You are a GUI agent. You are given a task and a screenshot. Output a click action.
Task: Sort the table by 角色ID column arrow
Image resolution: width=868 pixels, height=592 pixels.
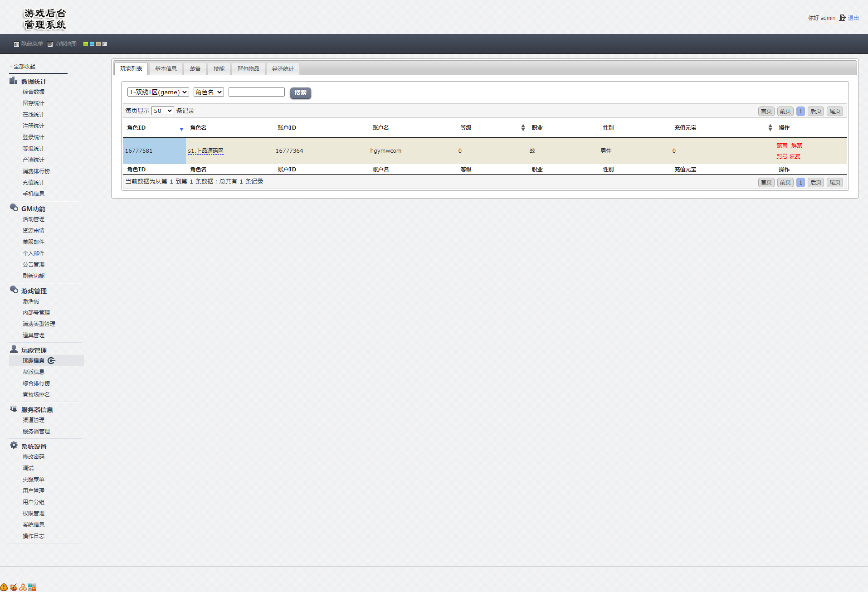pyautogui.click(x=181, y=129)
